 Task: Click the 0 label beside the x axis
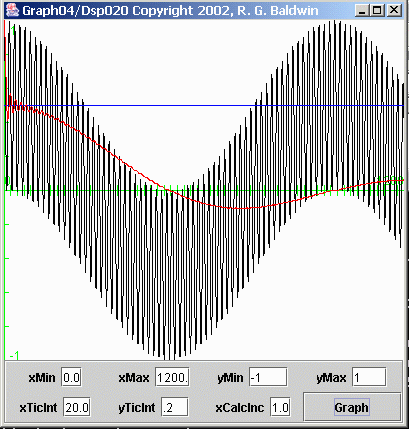pyautogui.click(x=8, y=181)
